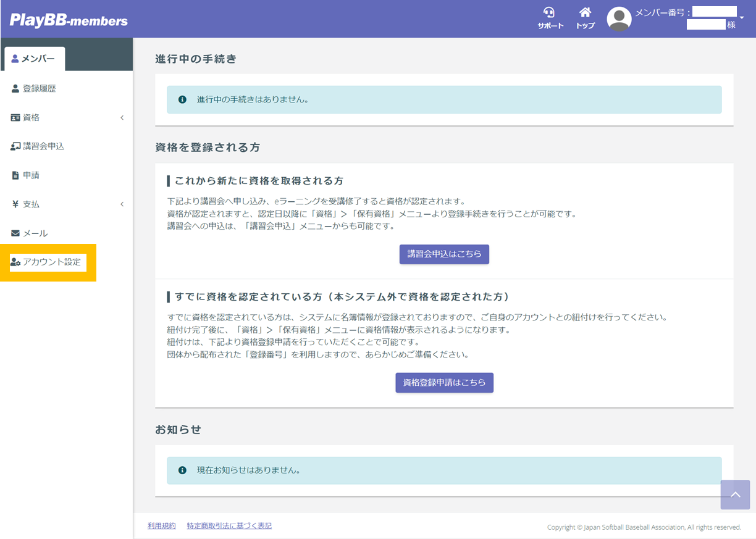Click the document icon beside 申請
Screen dimensions: 756x539
(x=15, y=175)
